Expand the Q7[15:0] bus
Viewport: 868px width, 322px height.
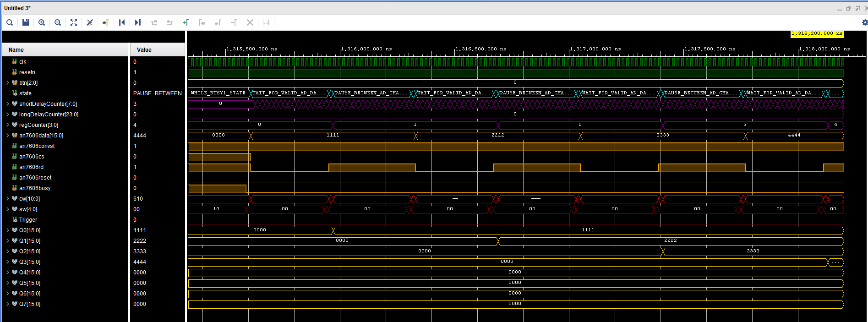(8, 304)
